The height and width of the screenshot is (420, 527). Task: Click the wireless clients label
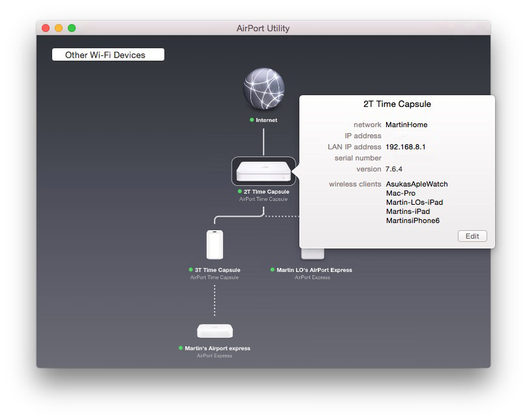click(355, 184)
